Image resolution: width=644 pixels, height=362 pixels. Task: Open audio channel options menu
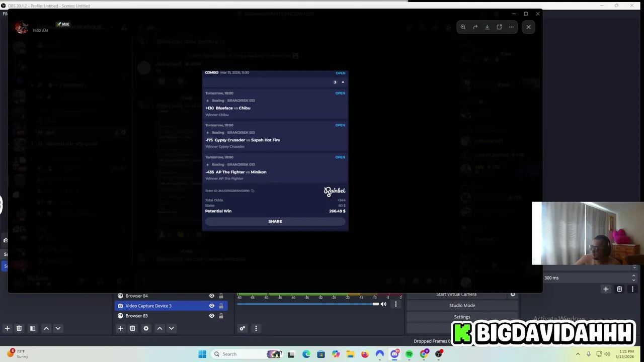(x=395, y=304)
